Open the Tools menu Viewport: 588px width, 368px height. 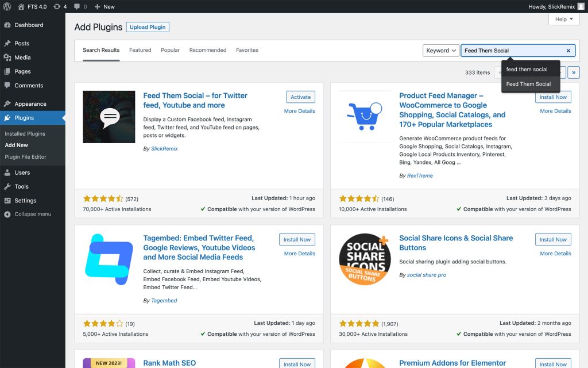33,186
